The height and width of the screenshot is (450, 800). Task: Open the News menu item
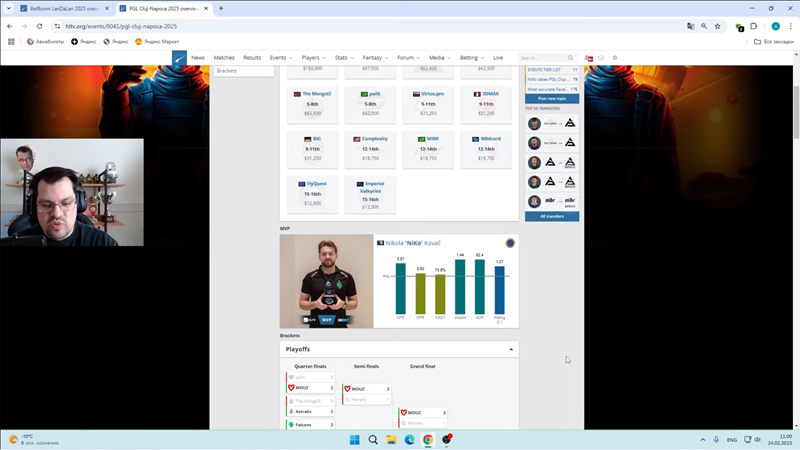coord(198,58)
